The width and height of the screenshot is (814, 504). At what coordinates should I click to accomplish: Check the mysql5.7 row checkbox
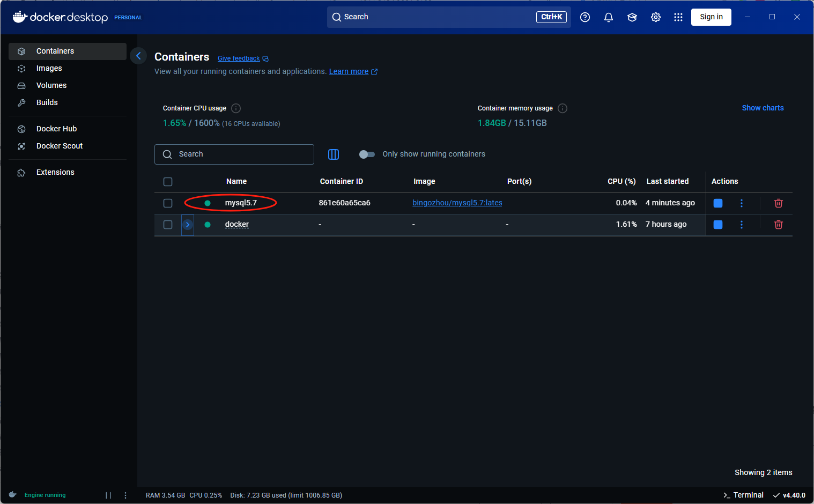click(168, 203)
